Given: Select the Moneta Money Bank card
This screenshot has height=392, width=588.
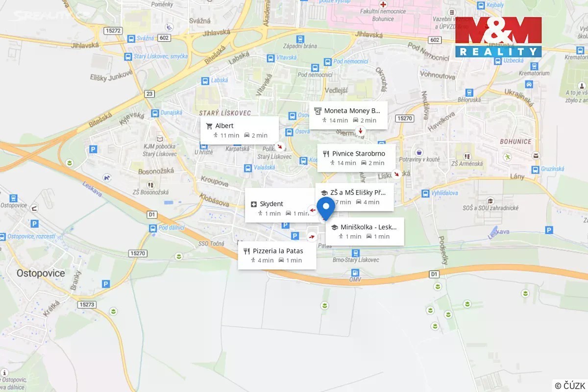Looking at the screenshot, I should (350, 115).
